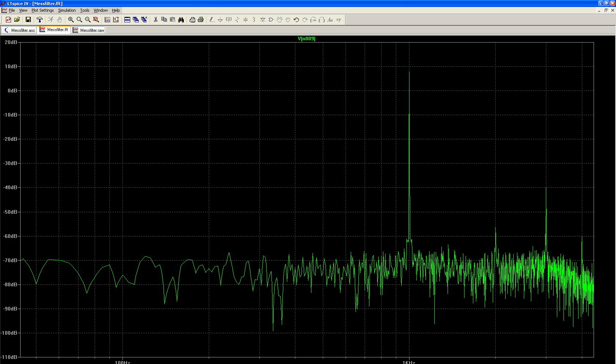Click the SPICE directive '.op' icon
616x364 pixels.
tap(339, 20)
